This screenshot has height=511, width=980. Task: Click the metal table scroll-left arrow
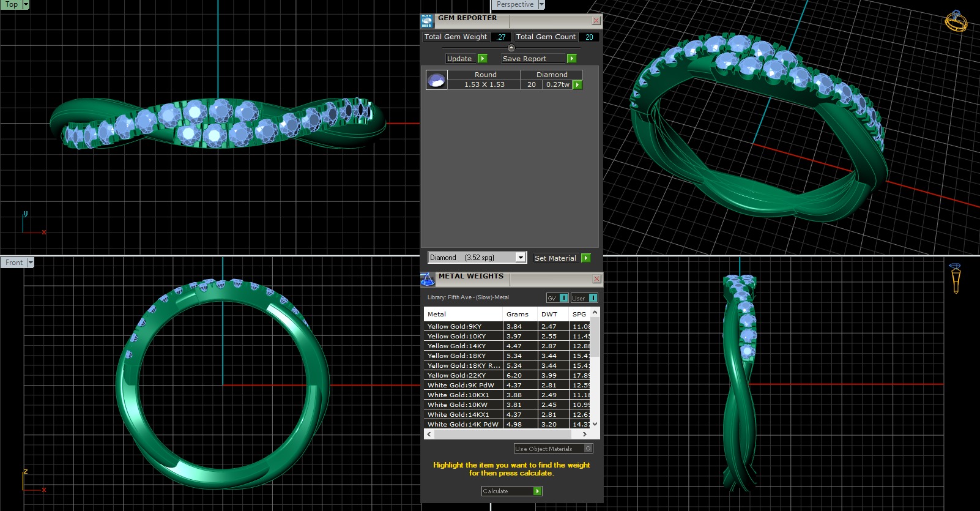click(x=429, y=434)
